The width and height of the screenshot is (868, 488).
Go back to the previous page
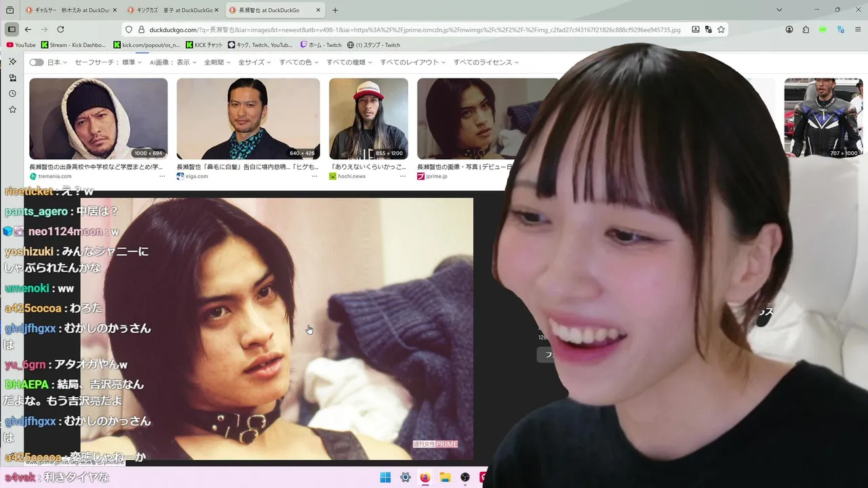coord(28,29)
